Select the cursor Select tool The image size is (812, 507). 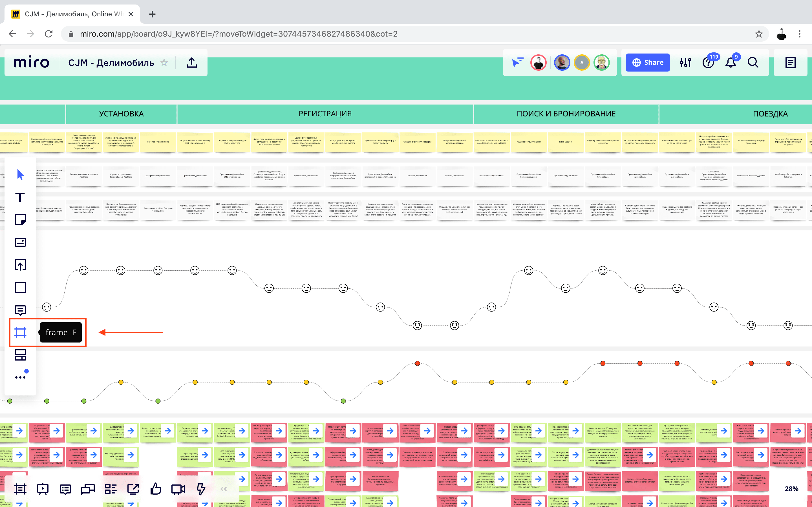tap(20, 175)
